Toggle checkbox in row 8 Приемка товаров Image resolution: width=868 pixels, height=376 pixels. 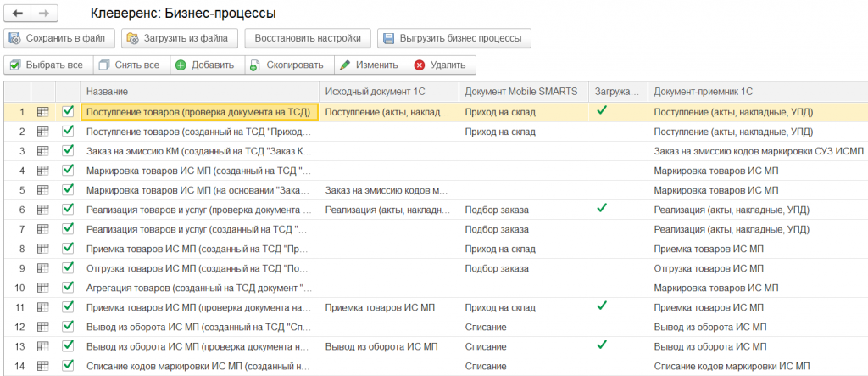pos(68,249)
